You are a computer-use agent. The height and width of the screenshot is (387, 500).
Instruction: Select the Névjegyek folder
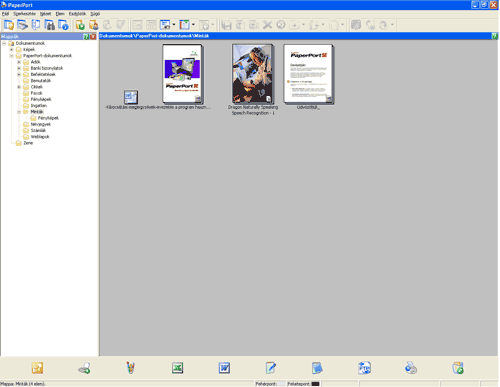(41, 124)
